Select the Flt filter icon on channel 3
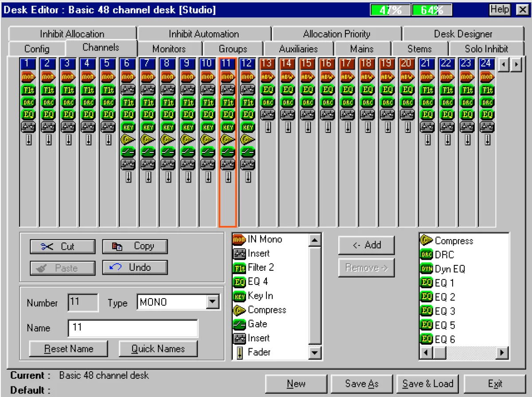The width and height of the screenshot is (532, 397). (68, 90)
